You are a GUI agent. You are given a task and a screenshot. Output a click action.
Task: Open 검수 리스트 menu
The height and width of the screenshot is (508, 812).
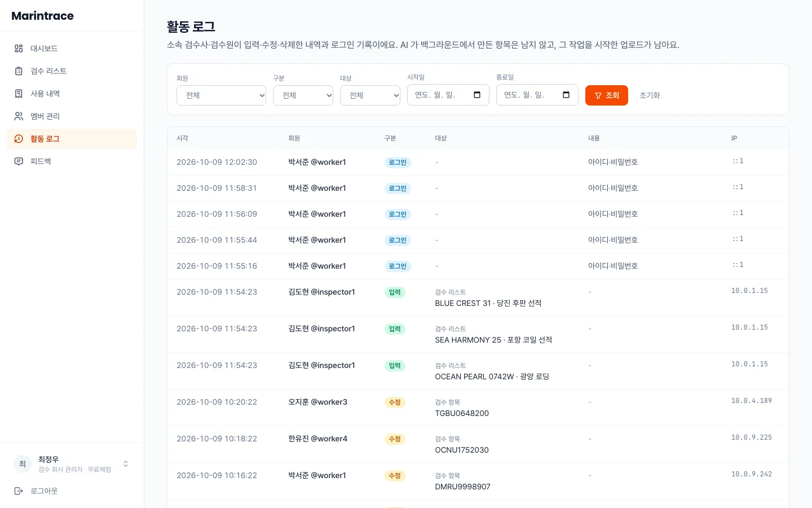pyautogui.click(x=72, y=71)
